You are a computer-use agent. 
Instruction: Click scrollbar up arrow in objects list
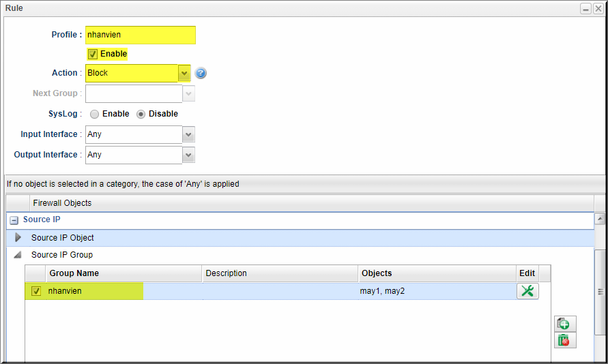click(x=600, y=219)
